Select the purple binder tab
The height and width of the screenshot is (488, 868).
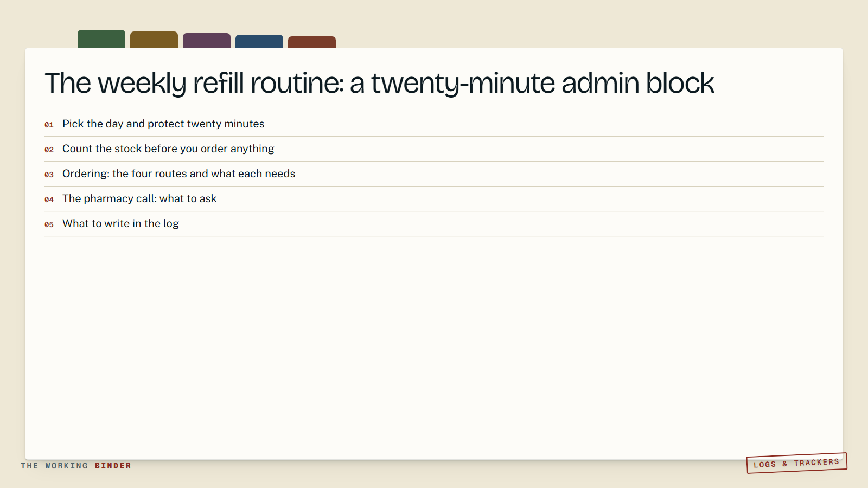pyautogui.click(x=207, y=41)
